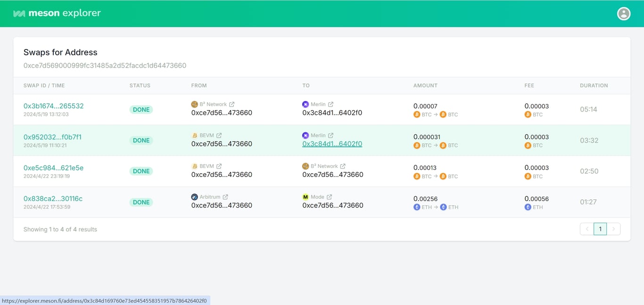644x305 pixels.
Task: Open swap 0x3b1674...265532
Action: (x=54, y=106)
